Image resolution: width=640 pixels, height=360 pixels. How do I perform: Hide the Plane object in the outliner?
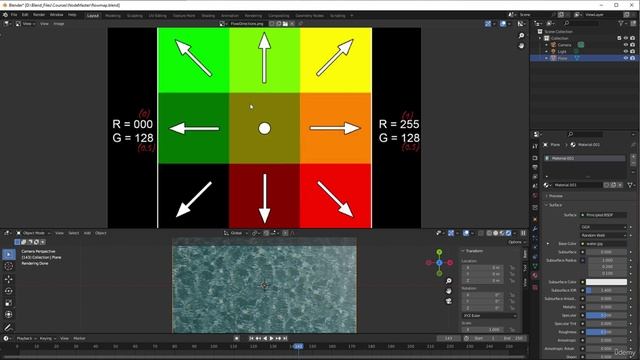click(x=626, y=58)
